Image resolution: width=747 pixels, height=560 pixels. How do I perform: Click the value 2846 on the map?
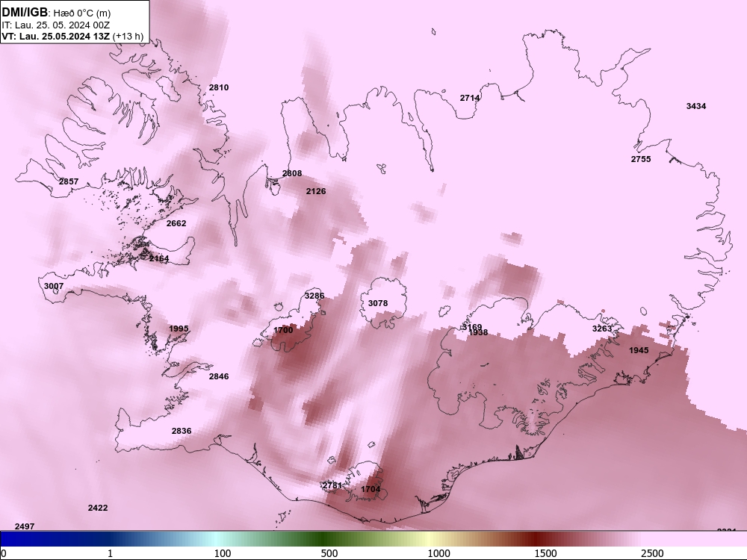[x=219, y=376]
